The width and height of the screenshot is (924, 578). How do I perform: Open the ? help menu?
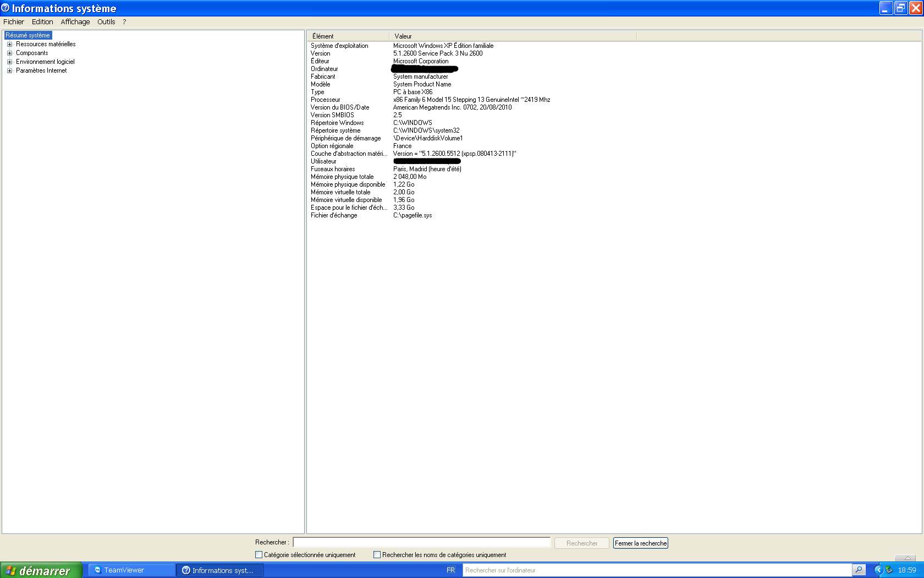click(x=124, y=22)
